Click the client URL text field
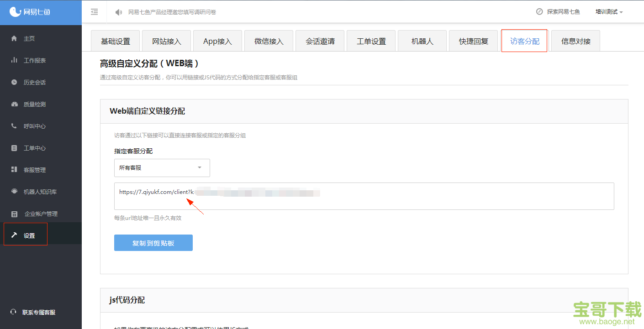The width and height of the screenshot is (644, 329). coord(364,196)
